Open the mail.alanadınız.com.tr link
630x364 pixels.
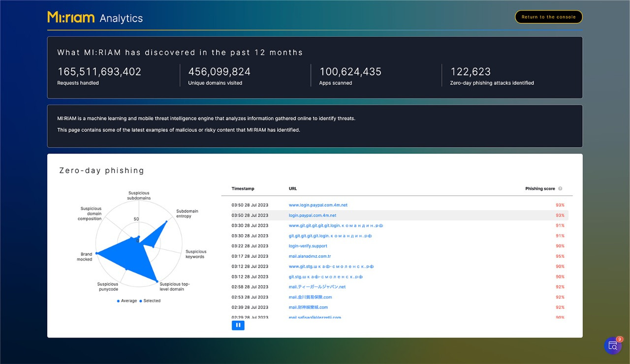310,256
